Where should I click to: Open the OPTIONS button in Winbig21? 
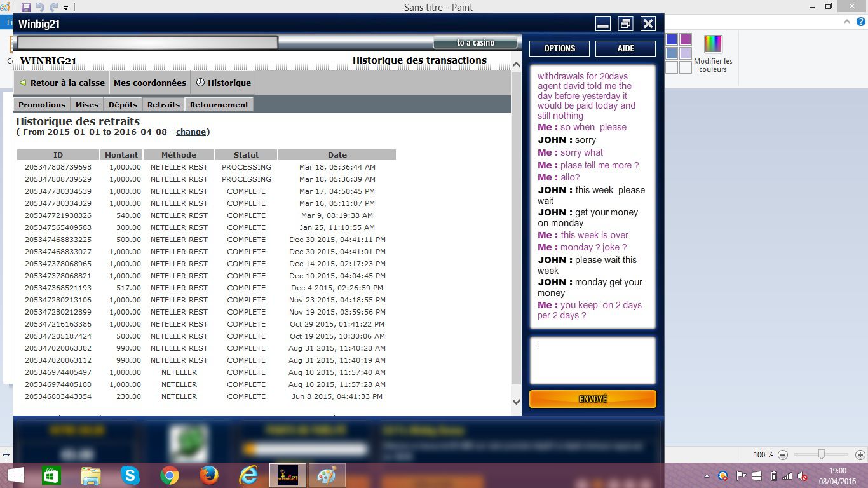click(x=559, y=48)
